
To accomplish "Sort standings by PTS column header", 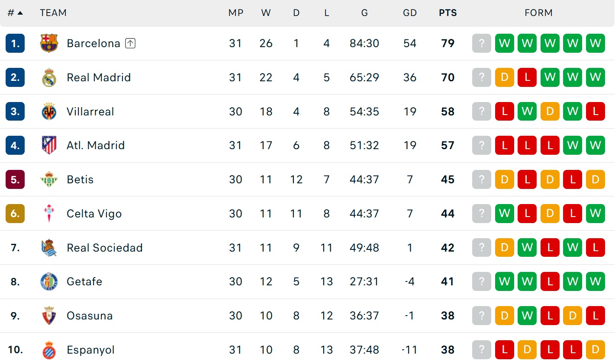I will click(448, 13).
